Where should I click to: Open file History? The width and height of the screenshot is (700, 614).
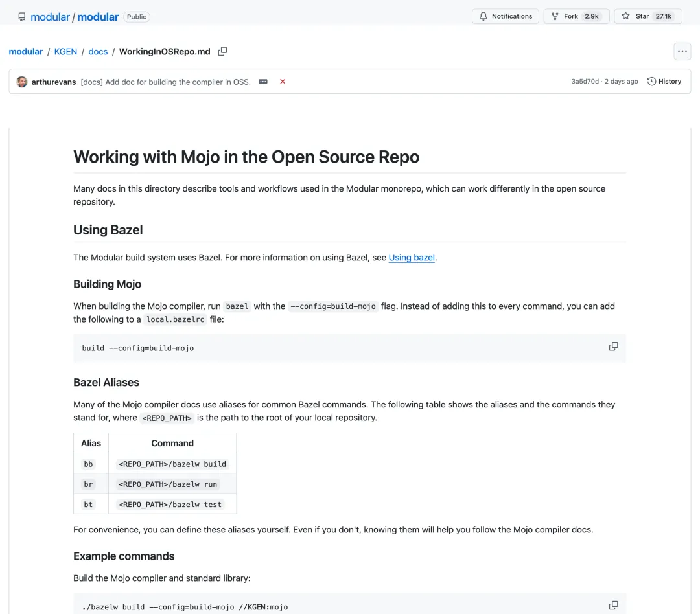click(x=664, y=81)
